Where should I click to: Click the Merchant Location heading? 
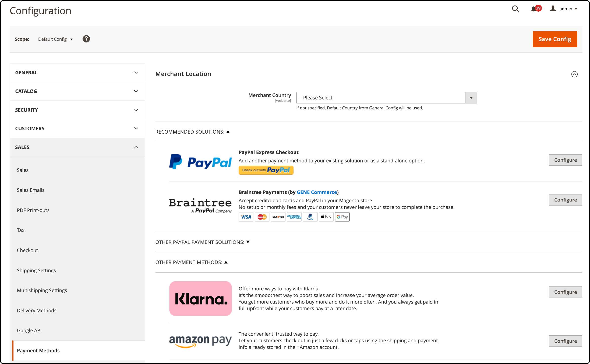tap(183, 74)
